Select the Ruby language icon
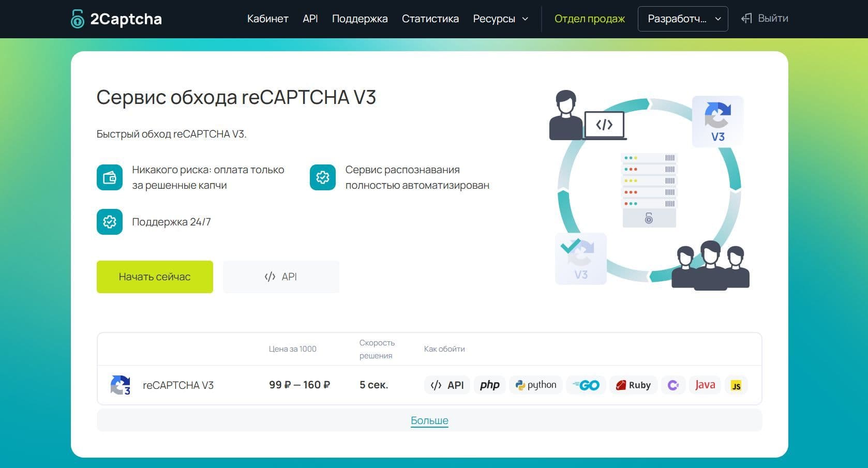 click(633, 385)
